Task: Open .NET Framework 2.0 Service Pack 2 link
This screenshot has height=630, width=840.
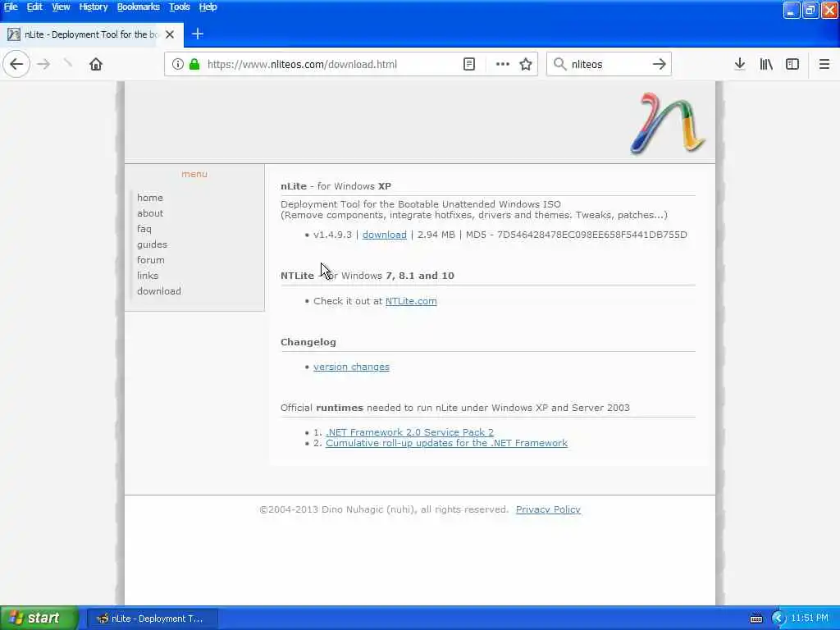Action: (410, 432)
